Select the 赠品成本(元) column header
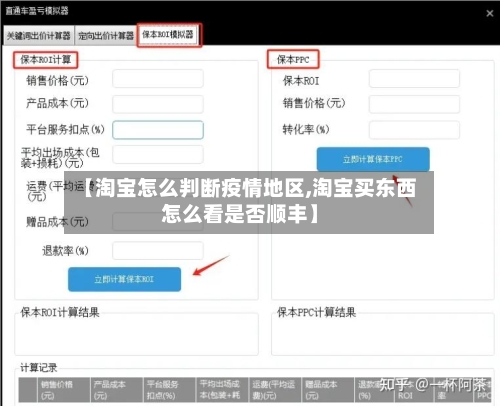 (x=328, y=390)
